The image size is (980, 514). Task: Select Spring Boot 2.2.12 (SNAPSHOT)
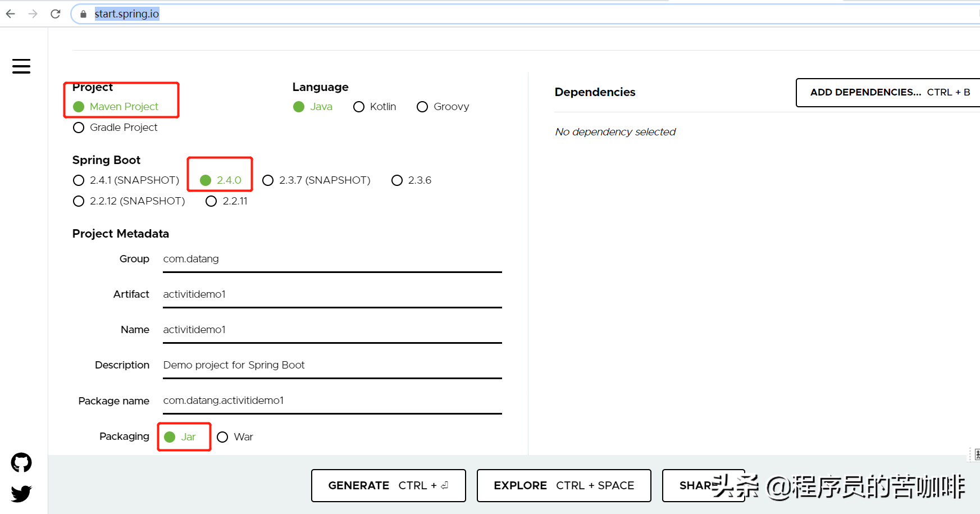129,201
